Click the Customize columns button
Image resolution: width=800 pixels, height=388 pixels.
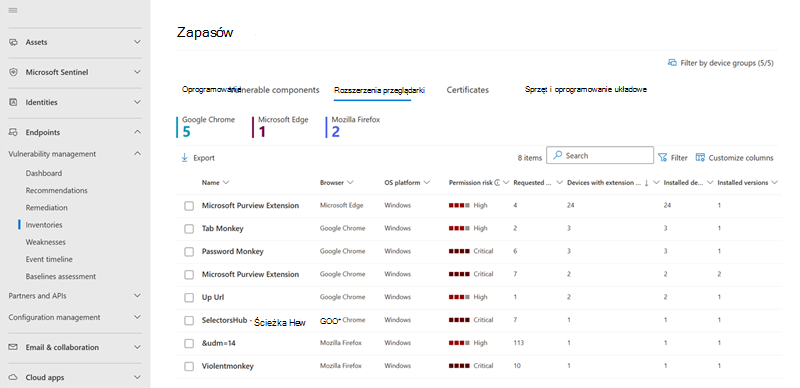click(x=735, y=158)
